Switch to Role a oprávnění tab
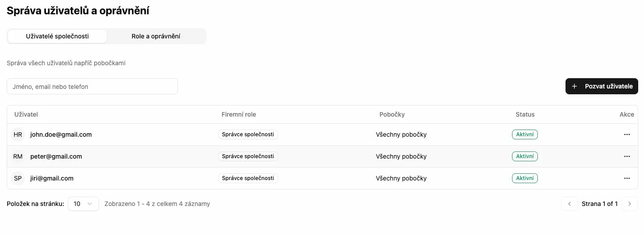The image size is (644, 235). click(x=156, y=36)
